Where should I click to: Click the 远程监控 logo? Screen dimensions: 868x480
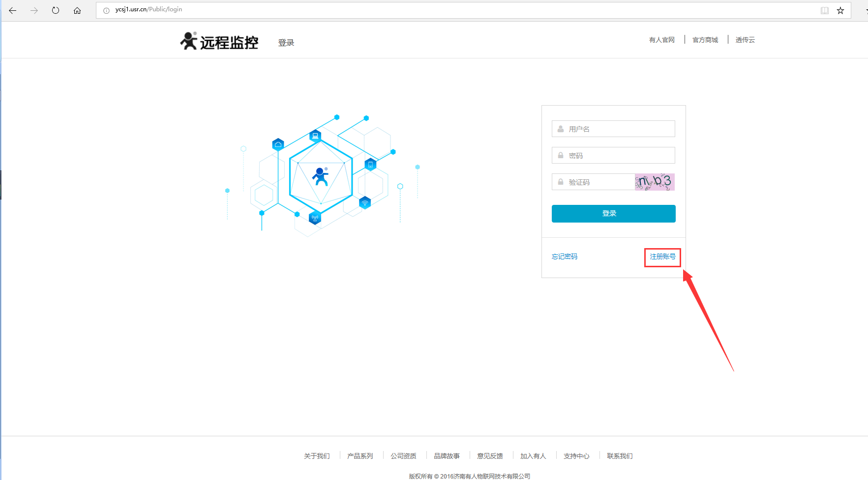219,42
